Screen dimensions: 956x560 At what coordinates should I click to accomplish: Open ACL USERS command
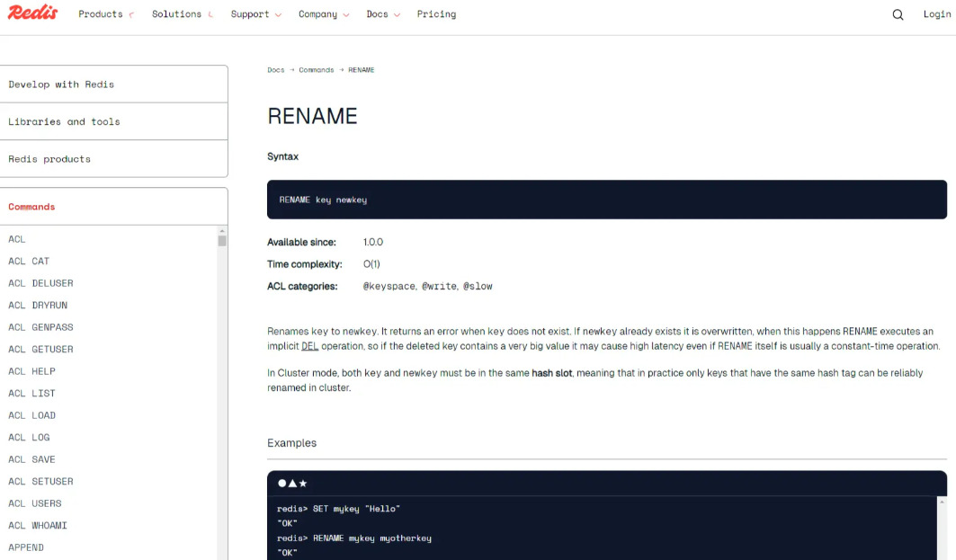[x=35, y=503]
